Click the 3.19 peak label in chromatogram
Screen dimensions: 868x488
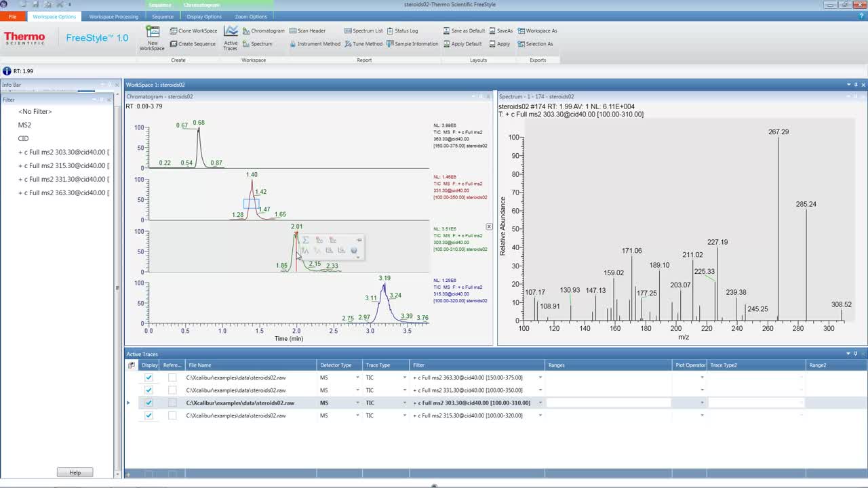click(x=384, y=278)
